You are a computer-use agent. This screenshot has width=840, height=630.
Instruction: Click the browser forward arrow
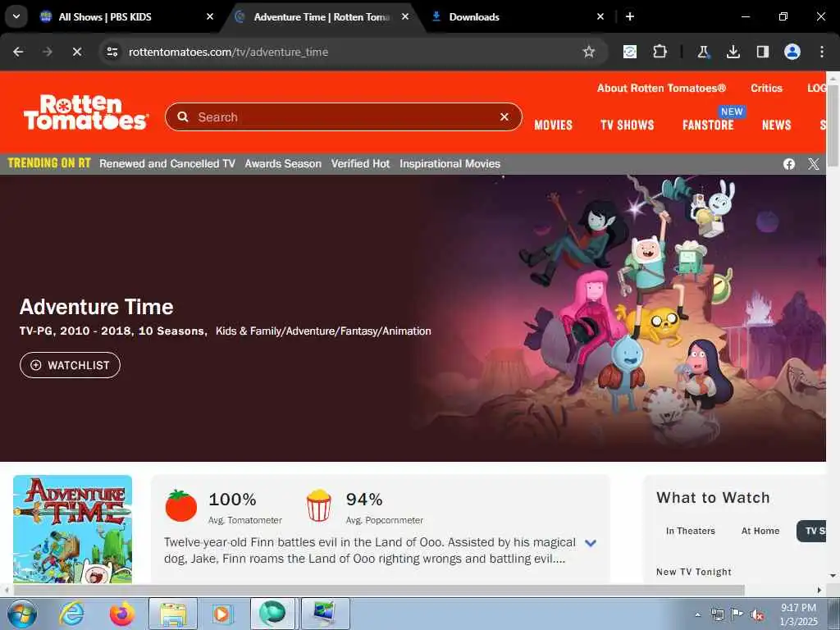[x=48, y=52]
